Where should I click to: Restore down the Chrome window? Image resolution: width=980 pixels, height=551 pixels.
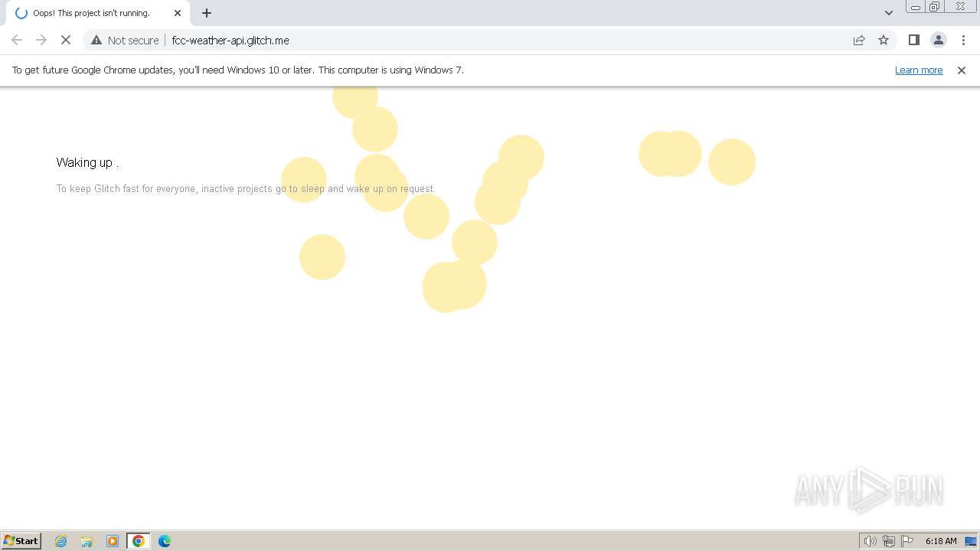click(935, 7)
